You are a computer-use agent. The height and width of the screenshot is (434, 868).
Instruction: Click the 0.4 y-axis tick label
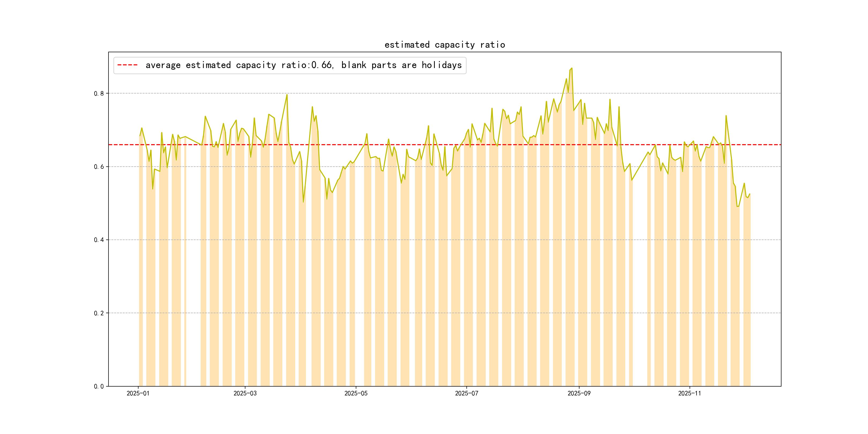99,240
